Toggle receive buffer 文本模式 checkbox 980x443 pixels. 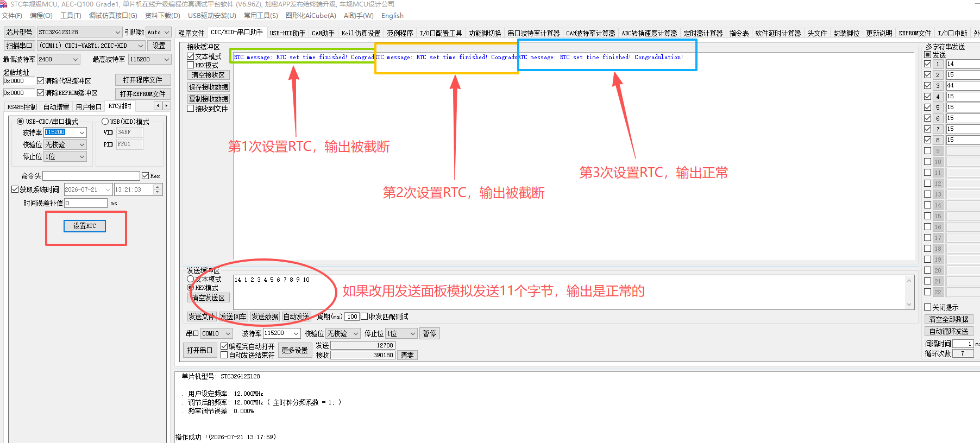[191, 56]
